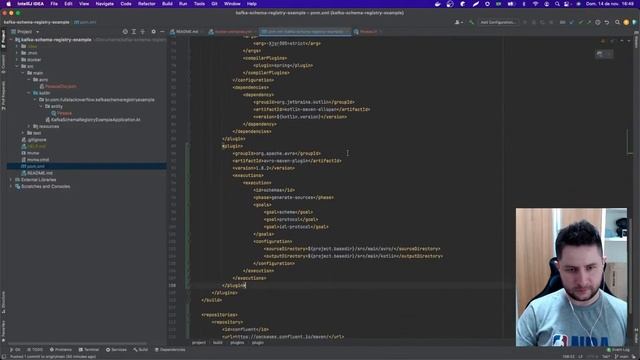640x360 pixels.
Task: Click the Pull Requests sidebar tab
Action: 3,96
